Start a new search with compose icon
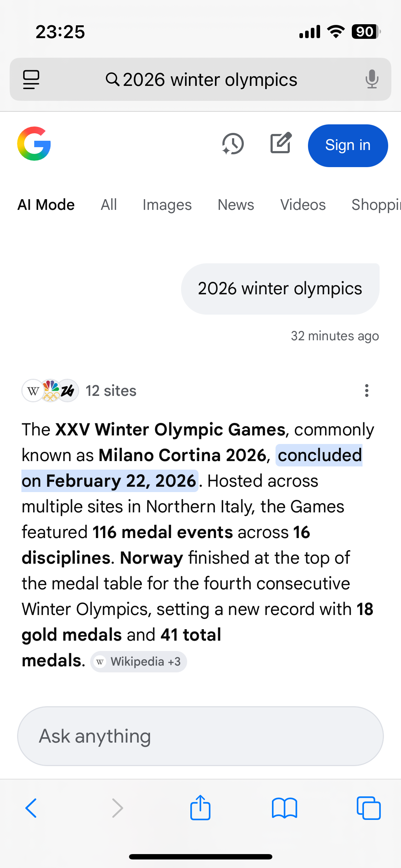This screenshot has height=868, width=401. pos(281,143)
